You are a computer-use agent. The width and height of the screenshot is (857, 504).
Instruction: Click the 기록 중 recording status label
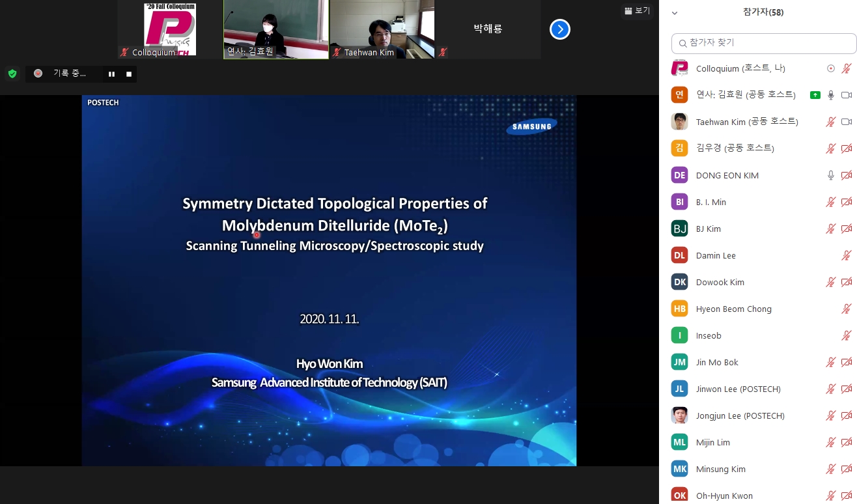pos(70,74)
